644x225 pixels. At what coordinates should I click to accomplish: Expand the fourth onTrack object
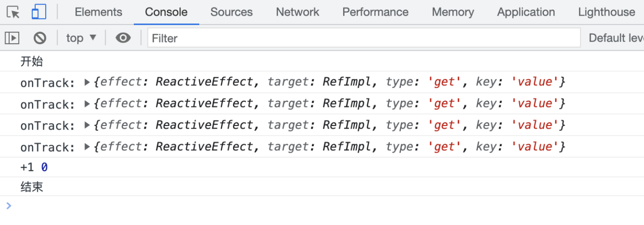point(87,147)
